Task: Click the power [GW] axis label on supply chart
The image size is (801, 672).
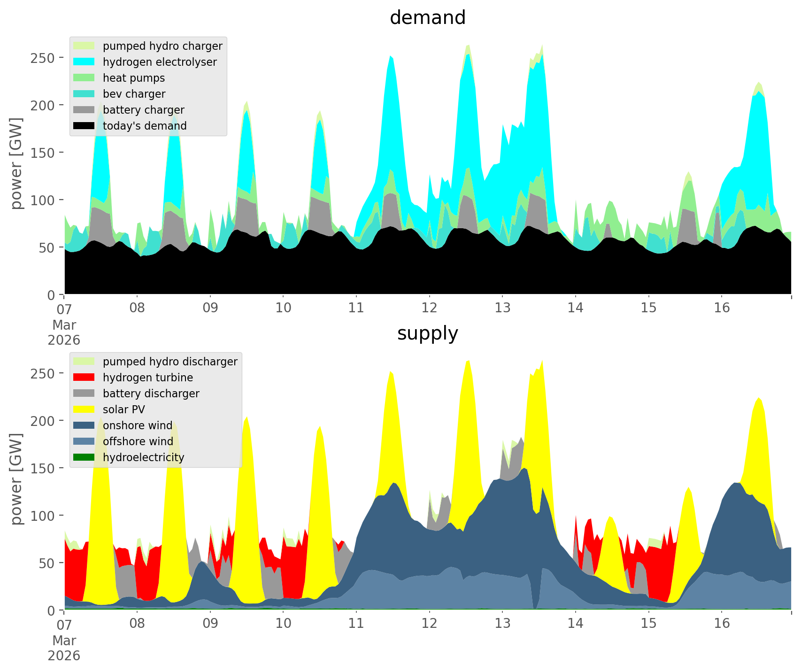Action: 16,479
